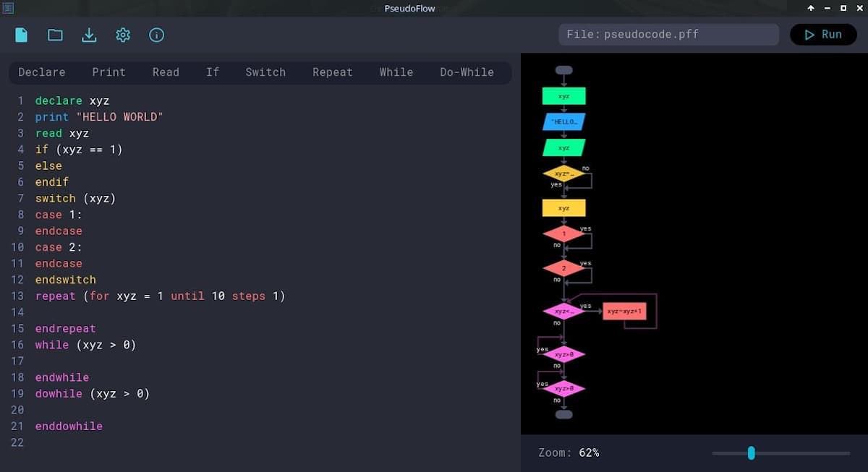Image resolution: width=868 pixels, height=472 pixels.
Task: Click the download/save icon
Action: point(89,35)
